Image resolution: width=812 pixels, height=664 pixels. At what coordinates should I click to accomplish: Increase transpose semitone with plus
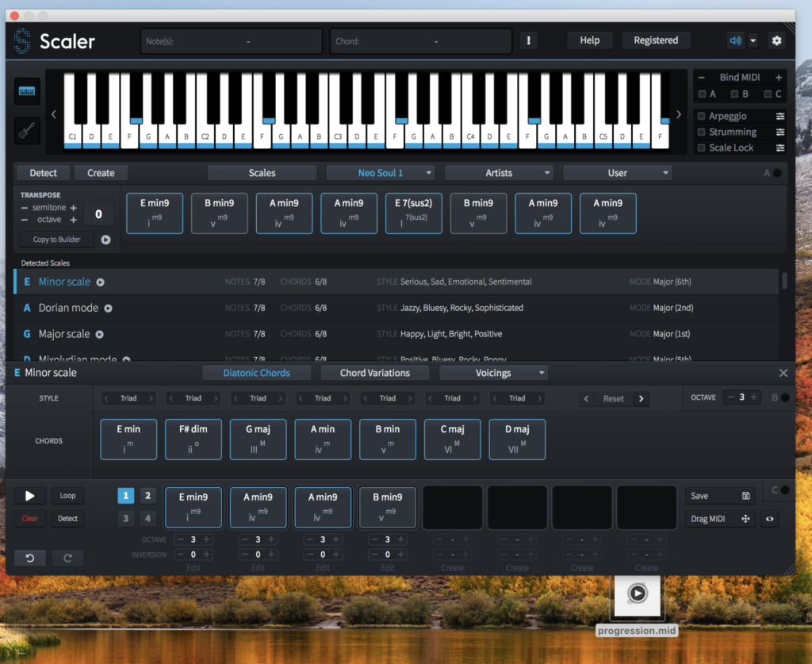[73, 207]
